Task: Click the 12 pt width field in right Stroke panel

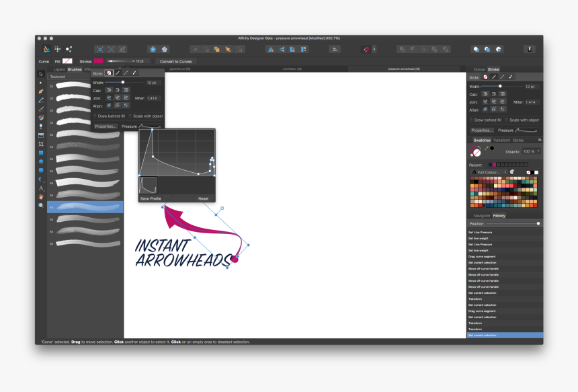Action: (x=532, y=87)
